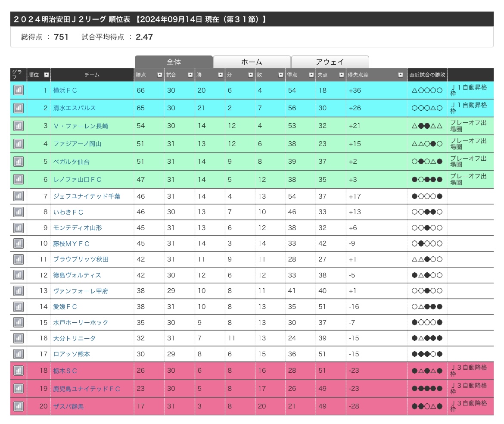The image size is (504, 424).
Task: Open graph icon for 水戸ホーリーホック row
Action: click(19, 322)
